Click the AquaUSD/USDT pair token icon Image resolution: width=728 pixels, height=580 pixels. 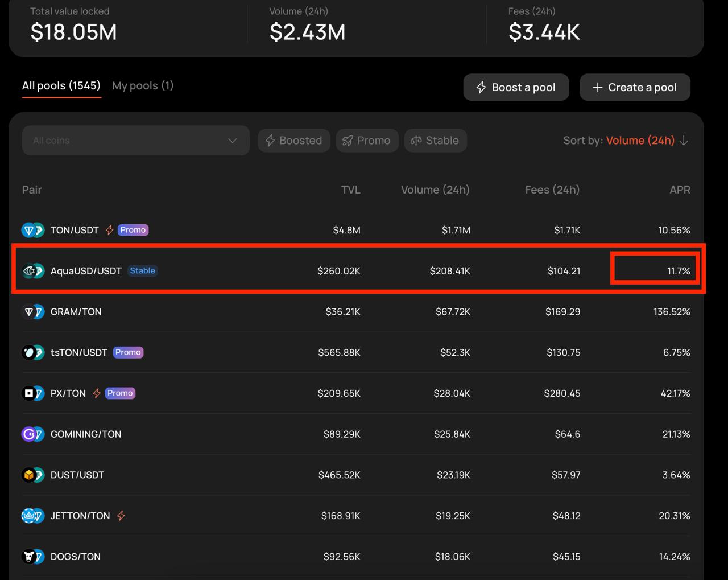pyautogui.click(x=32, y=271)
